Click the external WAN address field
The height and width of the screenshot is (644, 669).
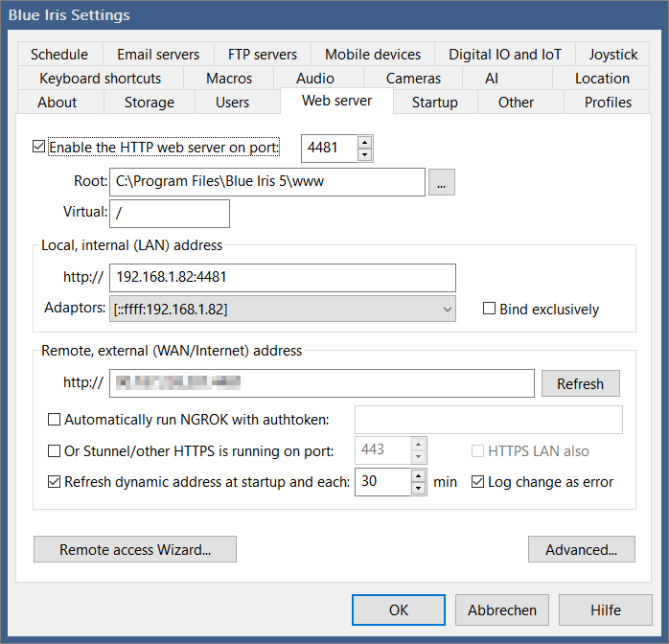tap(322, 383)
